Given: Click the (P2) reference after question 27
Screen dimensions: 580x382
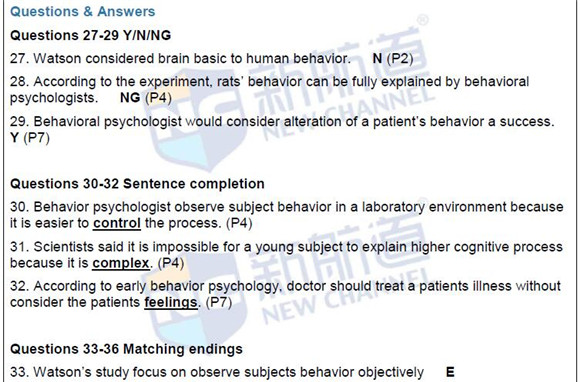Looking at the screenshot, I should tap(400, 58).
